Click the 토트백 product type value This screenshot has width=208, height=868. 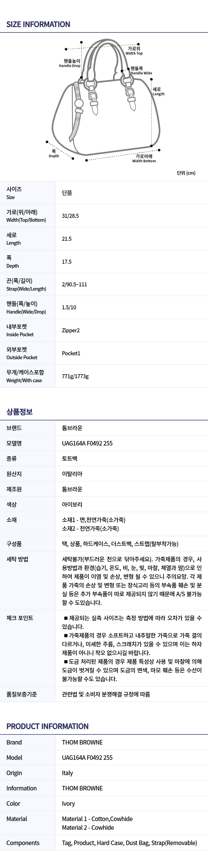[70, 458]
